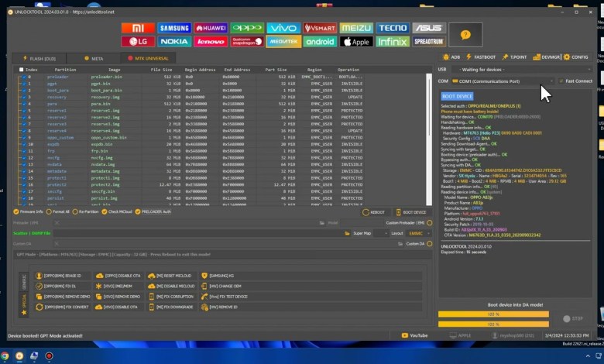Choose the Vivo brand logo
This screenshot has height=364, width=604.
pyautogui.click(x=283, y=28)
